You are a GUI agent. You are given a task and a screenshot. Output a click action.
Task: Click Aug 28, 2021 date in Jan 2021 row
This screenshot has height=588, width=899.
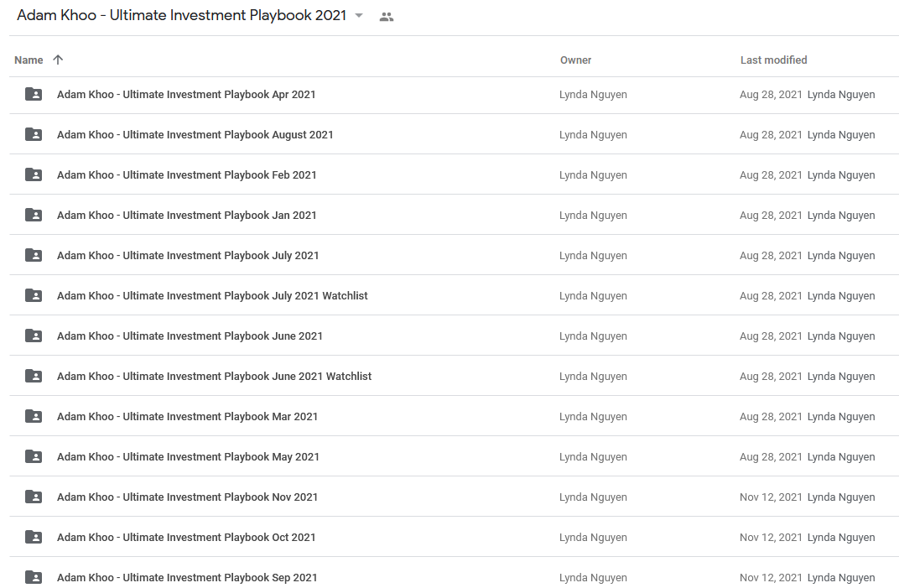(771, 215)
